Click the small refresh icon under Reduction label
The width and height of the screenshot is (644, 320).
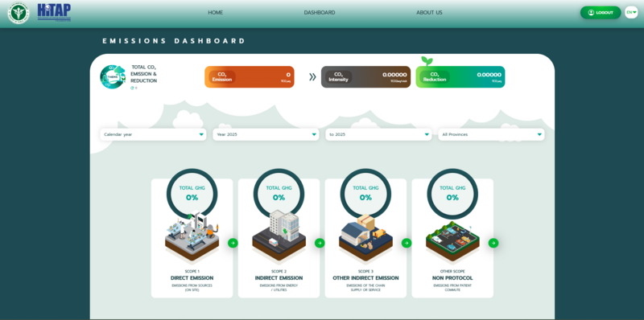pos(132,88)
